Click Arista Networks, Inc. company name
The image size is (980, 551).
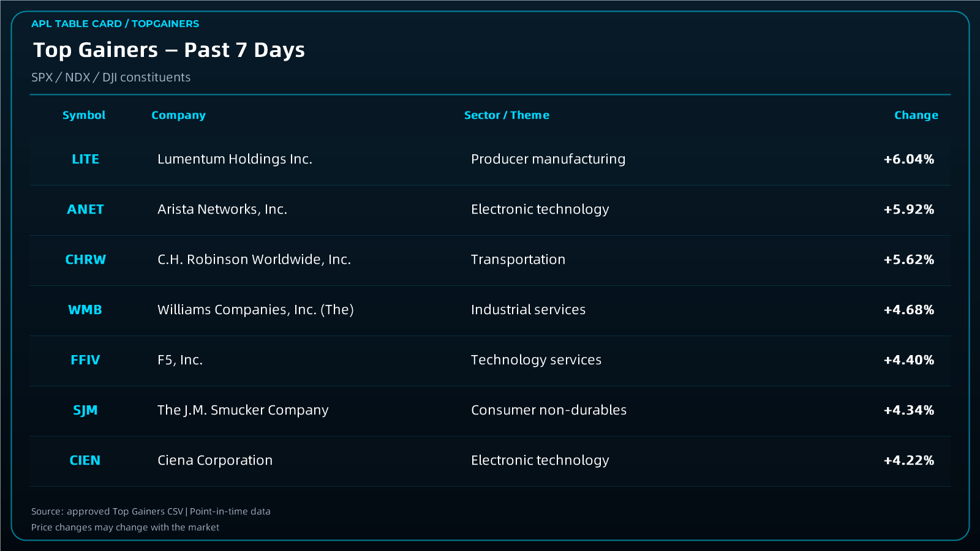222,209
